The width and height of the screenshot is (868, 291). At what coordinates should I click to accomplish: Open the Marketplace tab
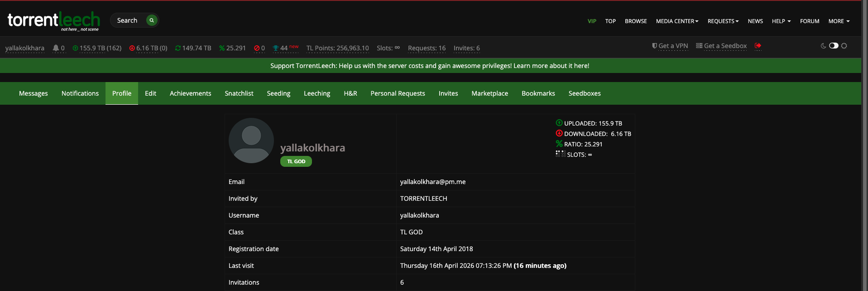coord(490,93)
